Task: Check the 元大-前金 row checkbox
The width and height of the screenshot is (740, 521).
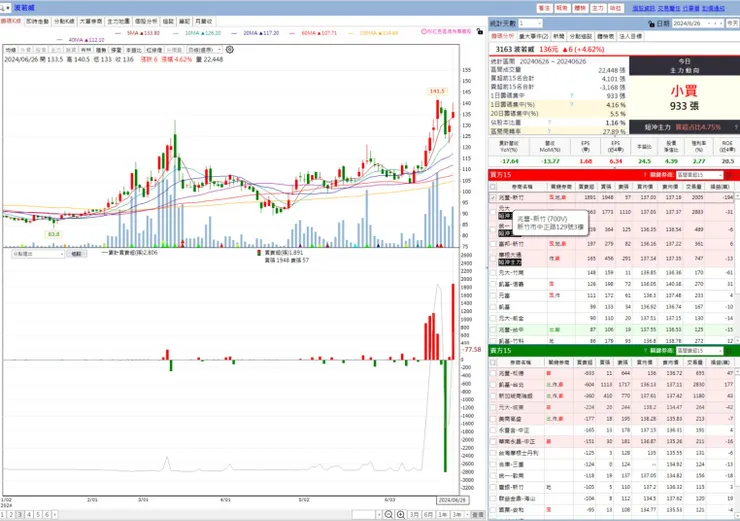Action: [x=493, y=319]
